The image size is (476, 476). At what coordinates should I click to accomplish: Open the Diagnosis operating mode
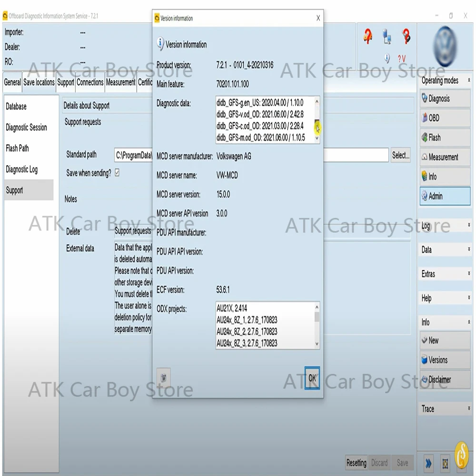443,99
